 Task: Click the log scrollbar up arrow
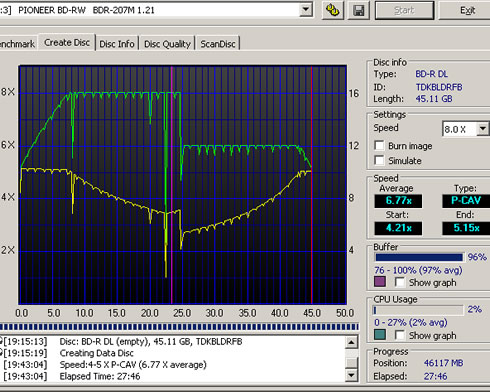pyautogui.click(x=351, y=342)
